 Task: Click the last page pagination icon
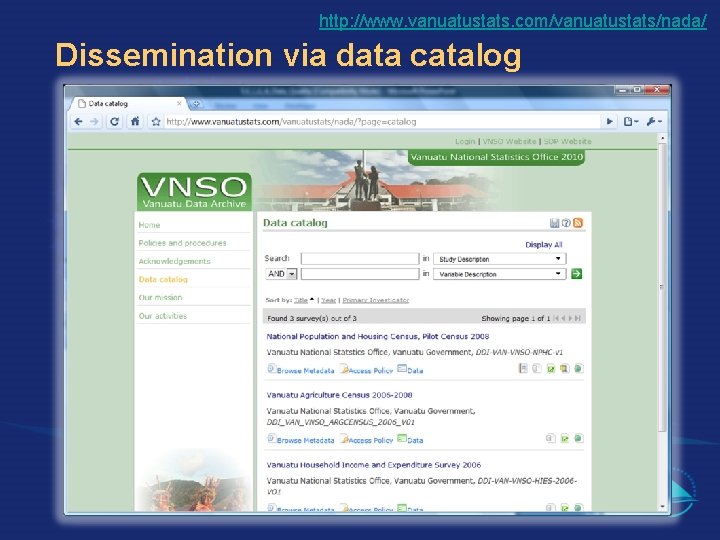pos(578,318)
